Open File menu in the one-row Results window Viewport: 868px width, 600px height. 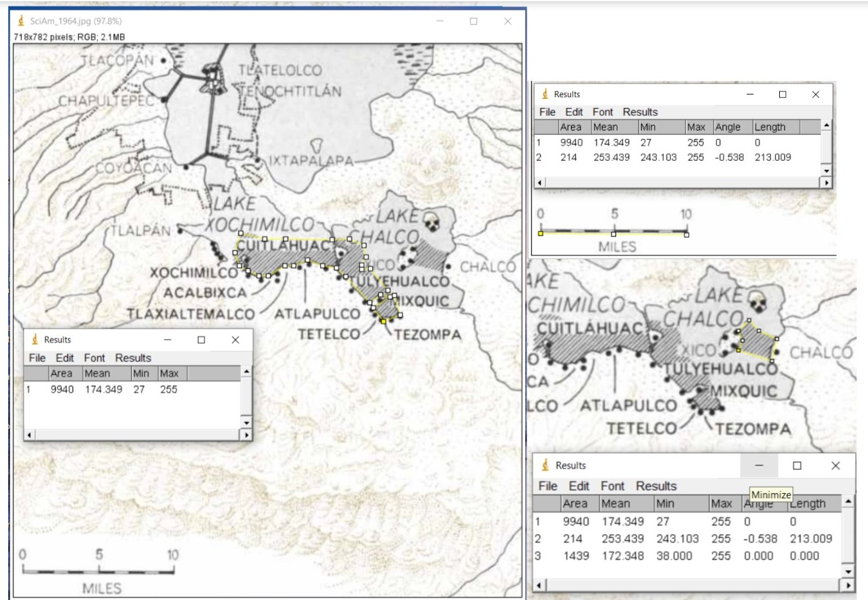(x=37, y=358)
